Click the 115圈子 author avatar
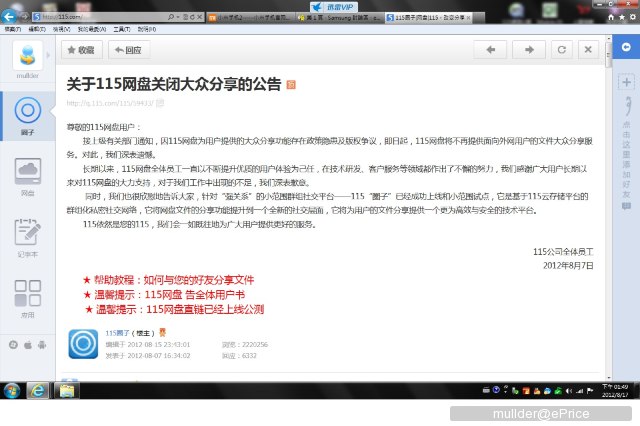This screenshot has height=426, width=640. pos(83,344)
